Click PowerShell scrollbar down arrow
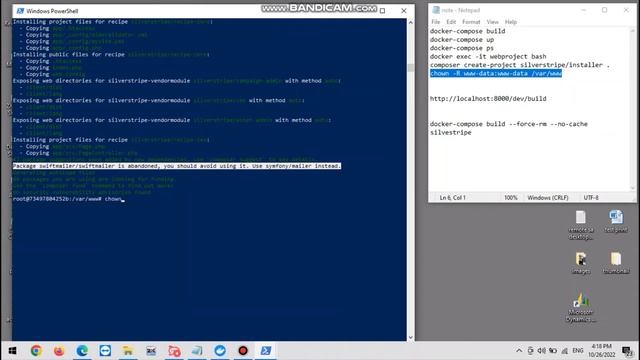Screen dimensions: 640x360 click(x=411, y=337)
